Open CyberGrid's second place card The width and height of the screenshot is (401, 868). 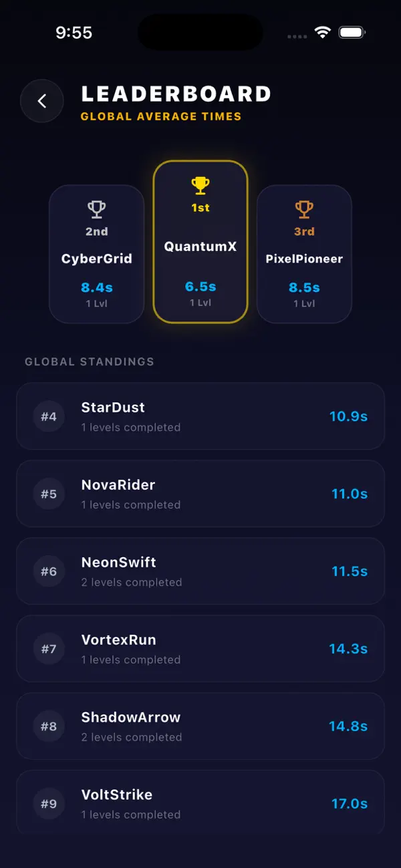pos(97,254)
